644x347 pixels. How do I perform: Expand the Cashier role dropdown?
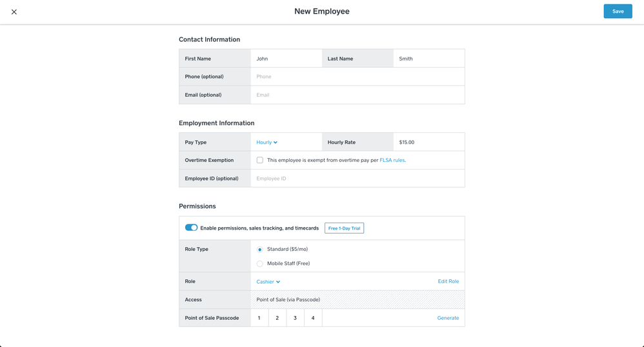point(268,282)
